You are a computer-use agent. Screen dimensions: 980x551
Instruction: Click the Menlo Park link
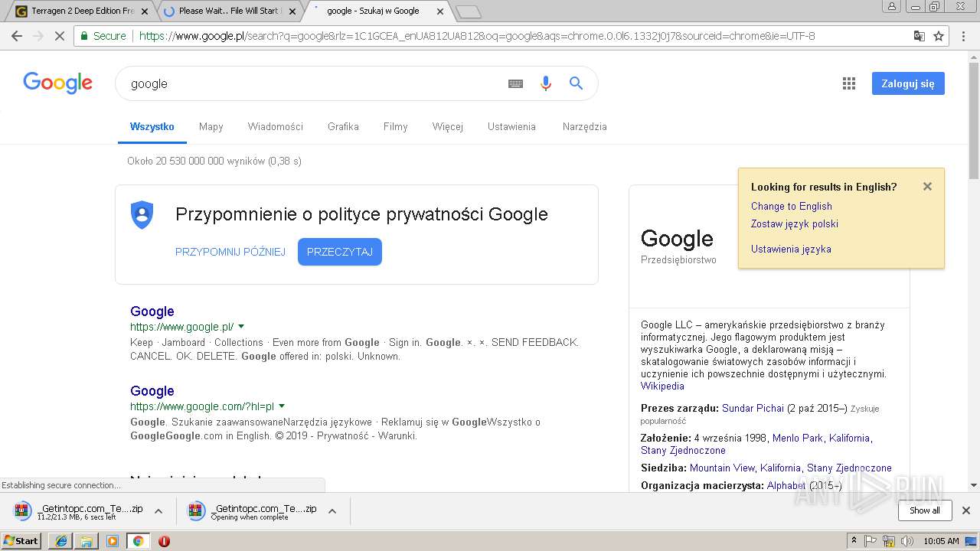798,439
